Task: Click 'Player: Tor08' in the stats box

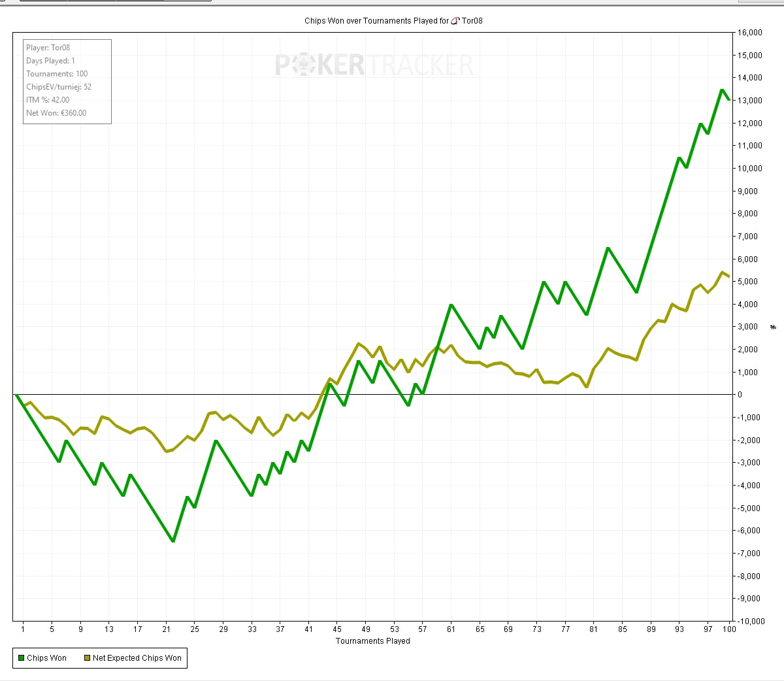Action: pos(48,48)
